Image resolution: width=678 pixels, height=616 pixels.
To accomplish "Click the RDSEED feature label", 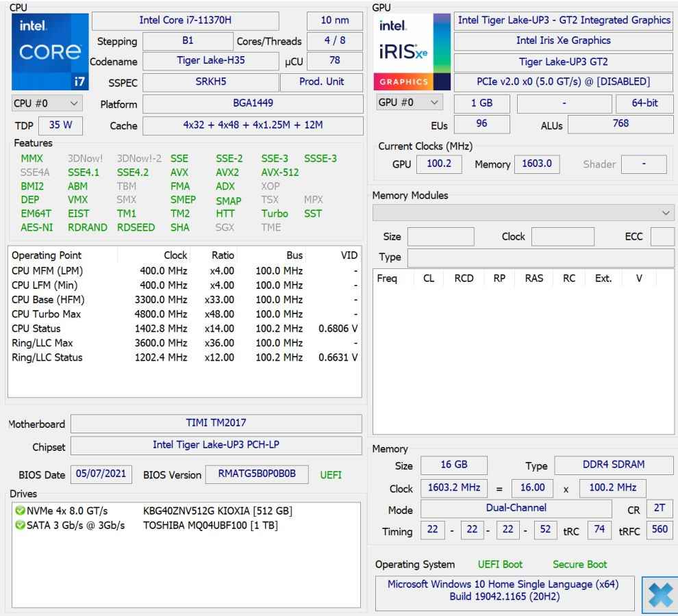I will click(136, 227).
